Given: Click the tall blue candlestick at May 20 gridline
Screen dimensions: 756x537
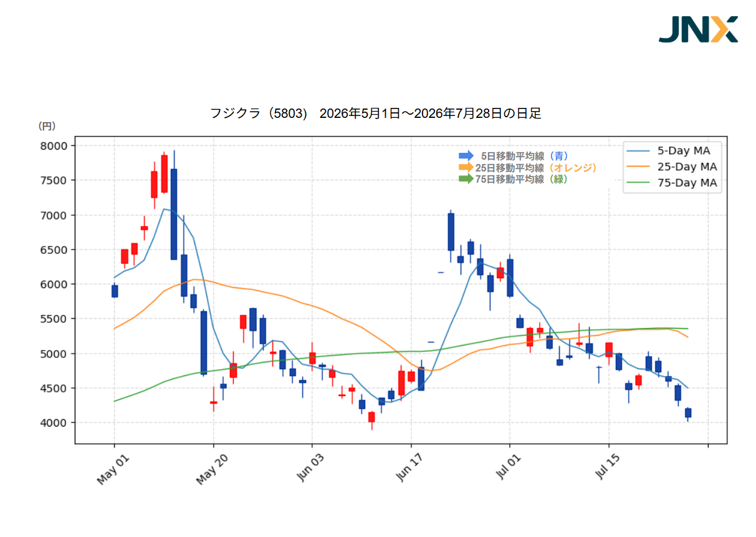Looking at the screenshot, I should (204, 342).
